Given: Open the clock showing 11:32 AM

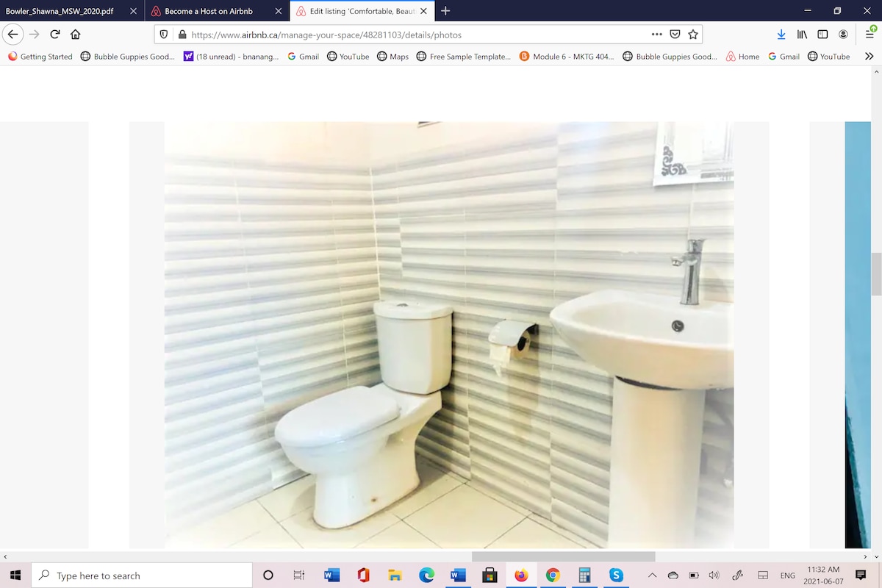Looking at the screenshot, I should click(823, 576).
